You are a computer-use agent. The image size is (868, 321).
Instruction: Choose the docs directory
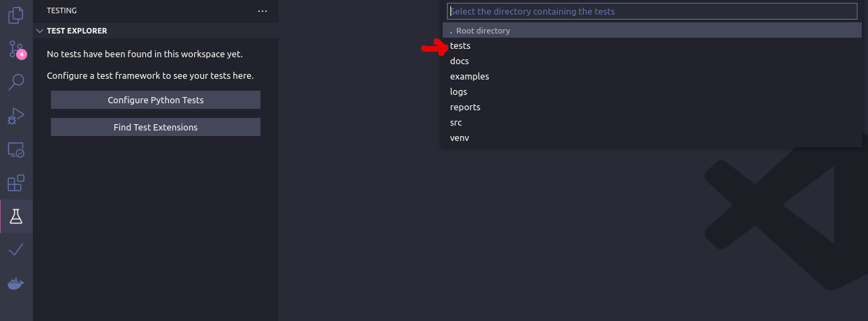click(459, 61)
